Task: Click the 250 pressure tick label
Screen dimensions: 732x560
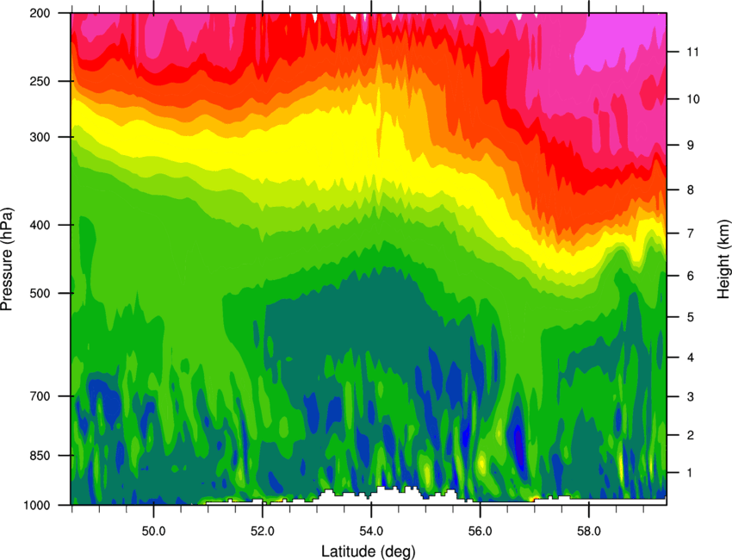Action: pos(40,81)
